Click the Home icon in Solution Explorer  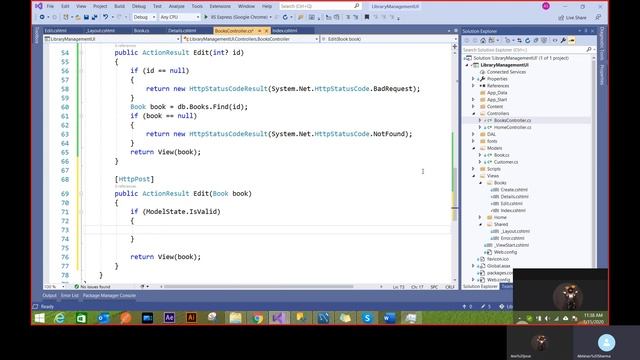point(483,40)
